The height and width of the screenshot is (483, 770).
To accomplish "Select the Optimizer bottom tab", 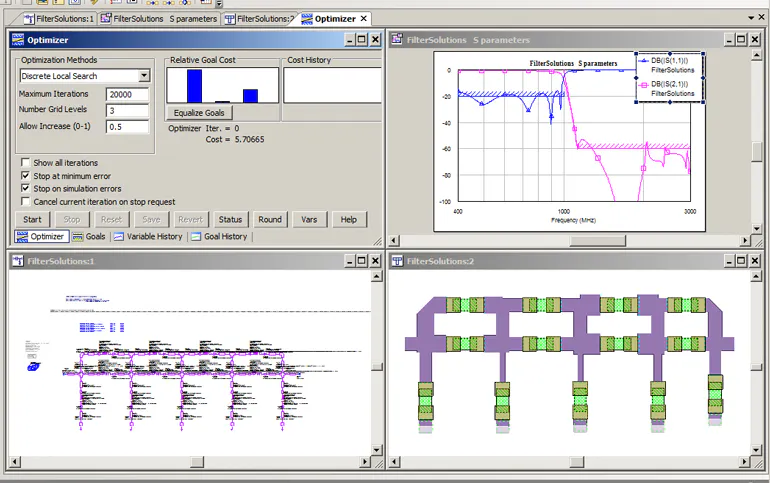I will (42, 237).
